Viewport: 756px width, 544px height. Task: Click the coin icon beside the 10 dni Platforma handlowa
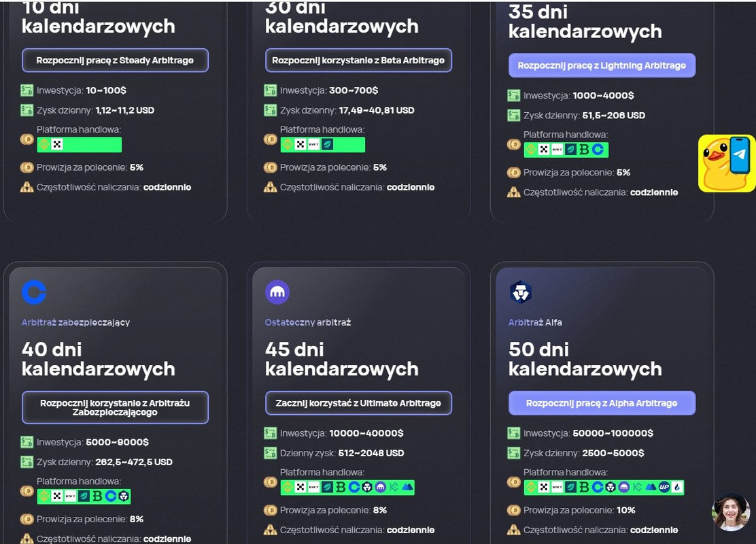click(x=27, y=140)
